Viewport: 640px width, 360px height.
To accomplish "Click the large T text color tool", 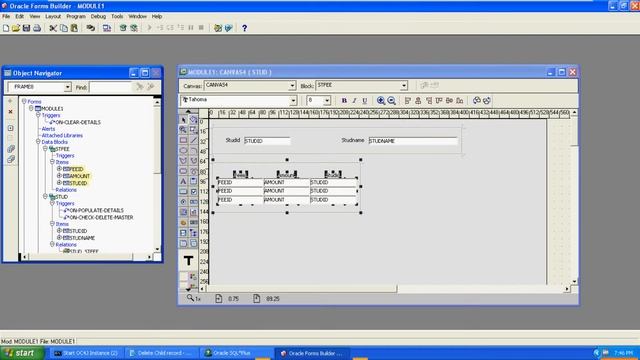I will 188,260.
